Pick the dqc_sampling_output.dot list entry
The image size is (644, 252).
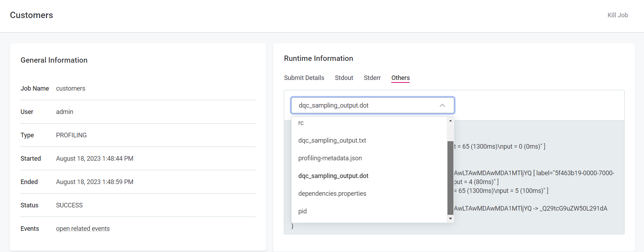(333, 176)
